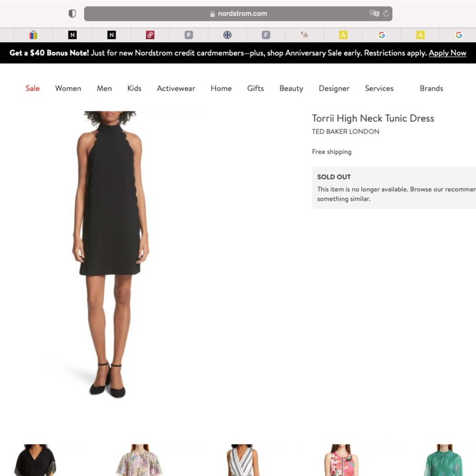Click the Torrii High Neck Tunic Dress title
The width and height of the screenshot is (476, 476).
point(373,118)
